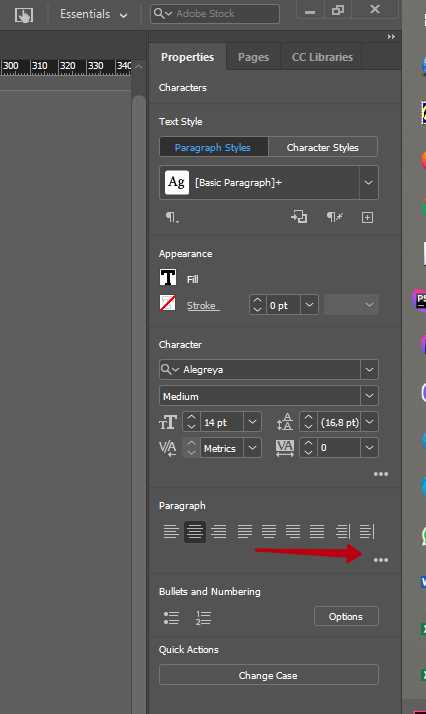Open the CC Libraries tab
Screen dimensions: 426x714
point(322,57)
